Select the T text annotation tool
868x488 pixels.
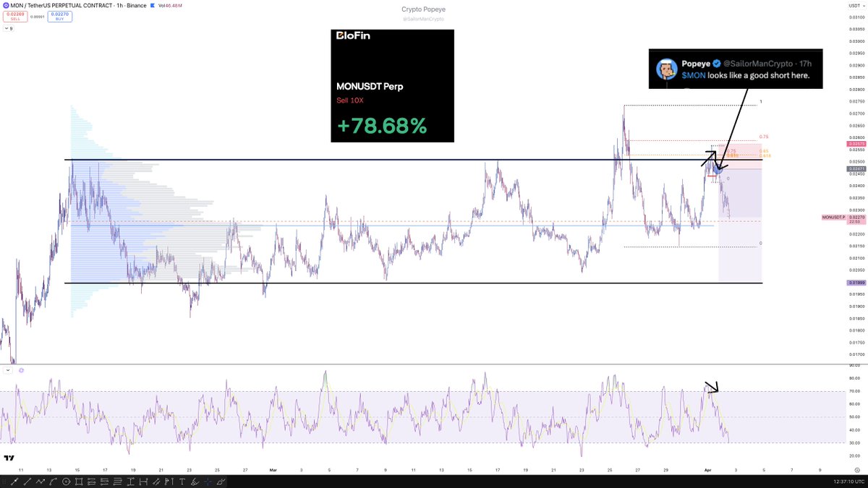(182, 481)
